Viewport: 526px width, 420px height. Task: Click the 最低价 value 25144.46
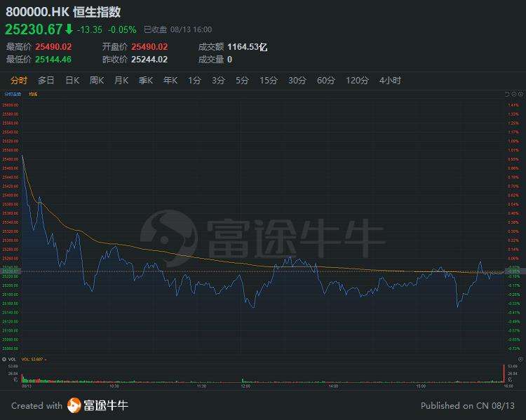pyautogui.click(x=53, y=60)
